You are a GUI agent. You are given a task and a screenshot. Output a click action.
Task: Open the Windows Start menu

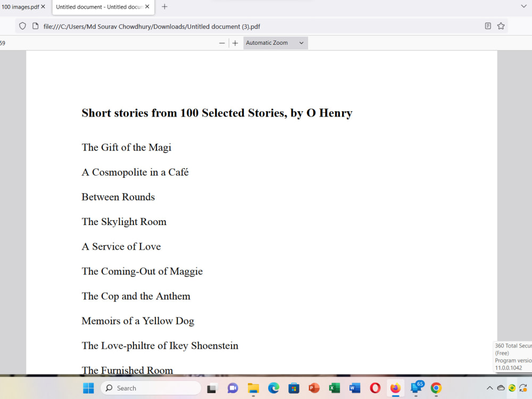coord(88,388)
